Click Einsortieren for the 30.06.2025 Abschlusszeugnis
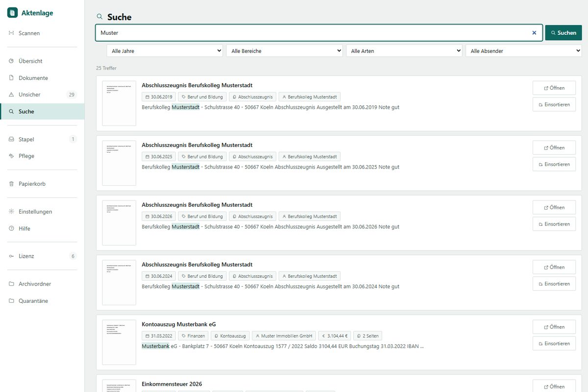588x392 pixels. tap(554, 165)
